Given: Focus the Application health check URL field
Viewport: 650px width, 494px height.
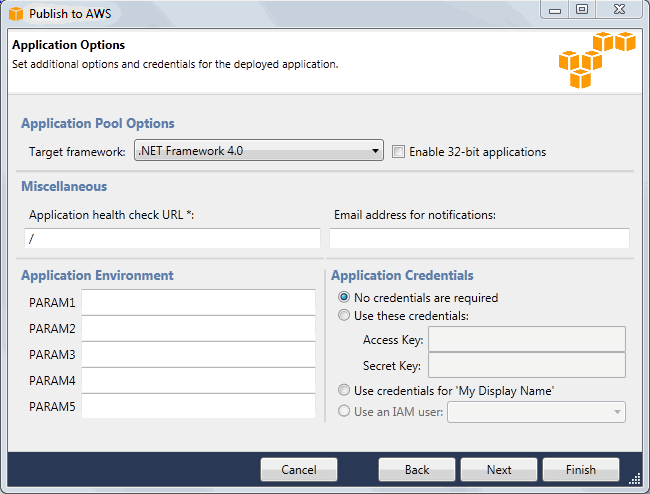Looking at the screenshot, I should tap(172, 238).
